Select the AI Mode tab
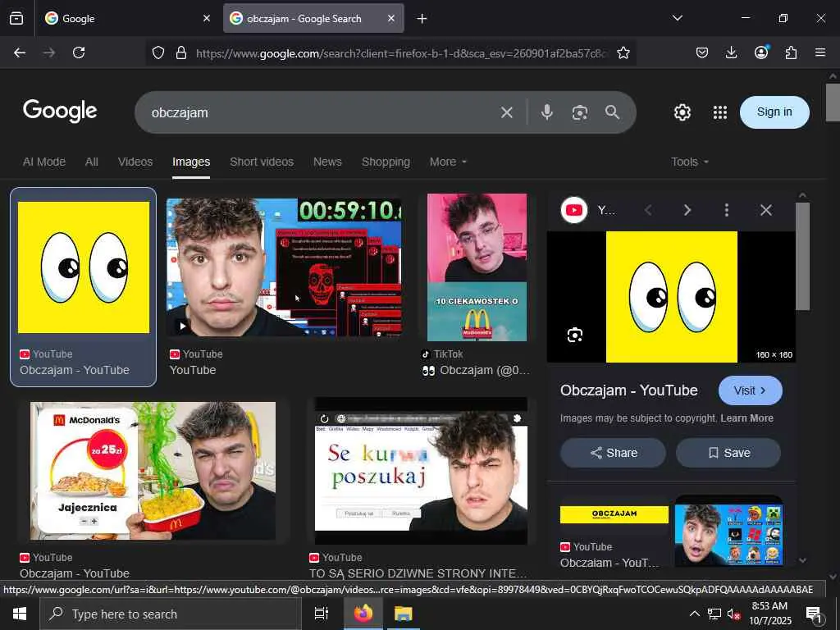This screenshot has height=630, width=840. point(44,162)
